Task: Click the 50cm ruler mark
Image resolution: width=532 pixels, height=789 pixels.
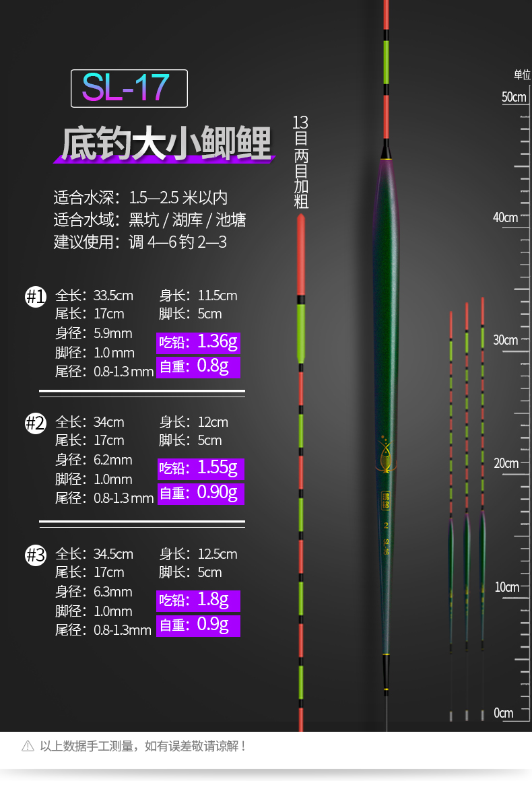Action: 514,97
